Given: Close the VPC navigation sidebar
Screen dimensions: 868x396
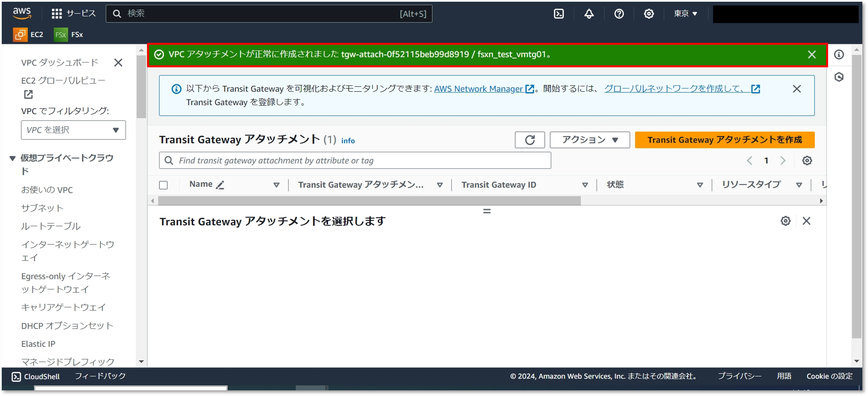Looking at the screenshot, I should [118, 62].
